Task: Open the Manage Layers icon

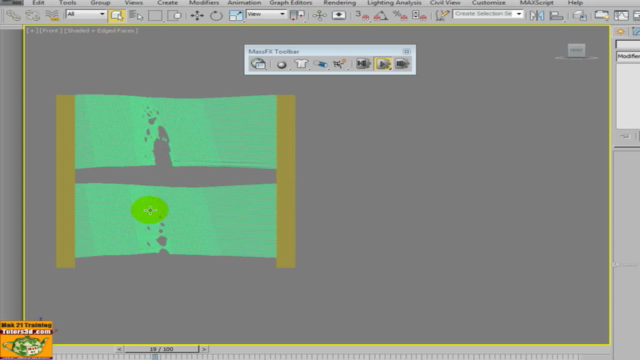Action: [579, 16]
